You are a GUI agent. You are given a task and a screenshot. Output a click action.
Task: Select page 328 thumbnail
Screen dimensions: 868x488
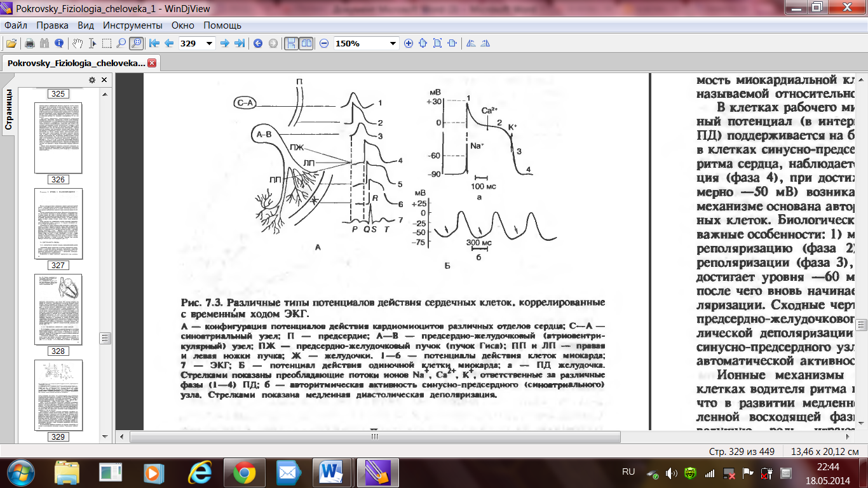point(58,309)
